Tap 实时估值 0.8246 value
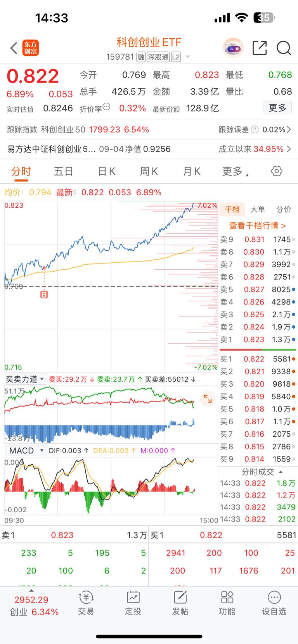The width and height of the screenshot is (298, 644). coord(58,108)
